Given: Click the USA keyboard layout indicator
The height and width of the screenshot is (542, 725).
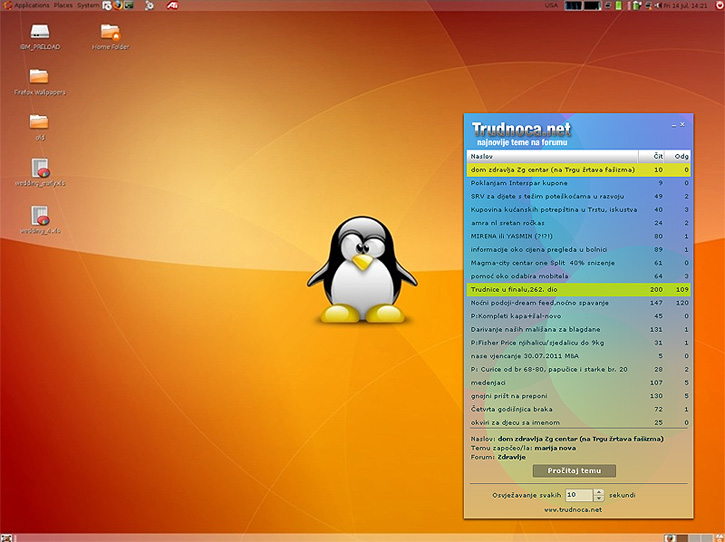Looking at the screenshot, I should coord(551,6).
